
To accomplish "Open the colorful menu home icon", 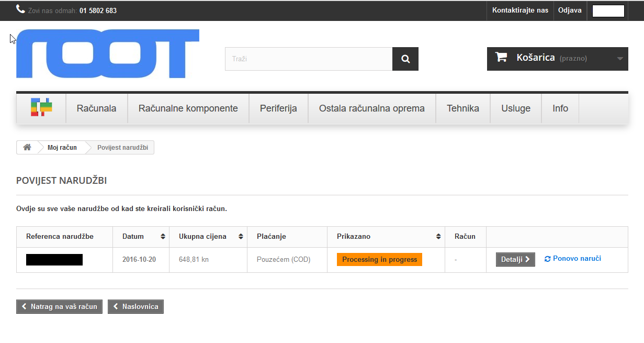I will 41,107.
